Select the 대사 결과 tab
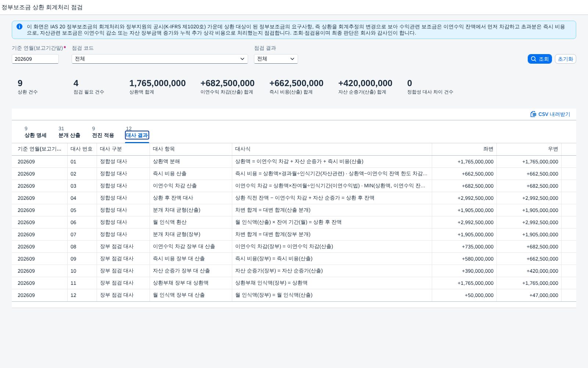The image size is (588, 368). tap(137, 135)
